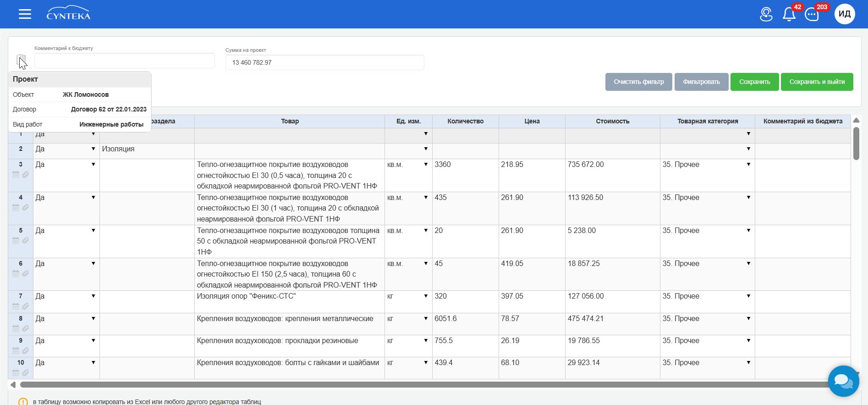Click the Cynteka logo
868x405 pixels.
click(x=68, y=13)
